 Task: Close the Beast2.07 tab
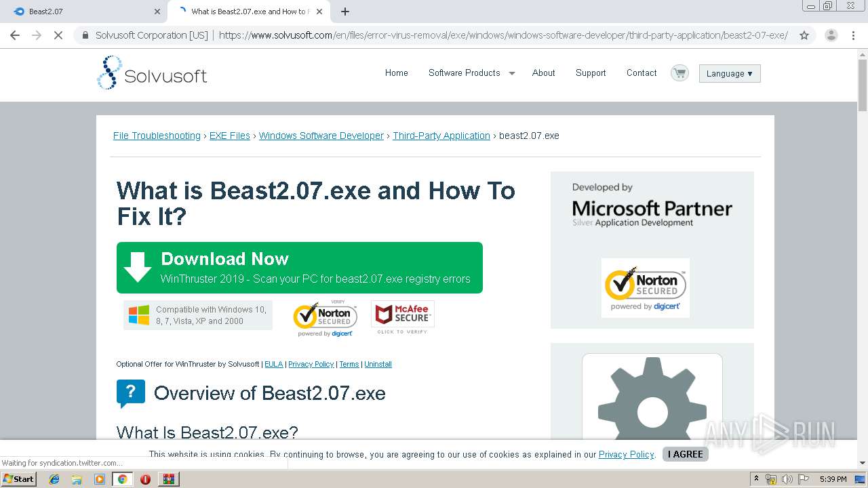click(x=157, y=12)
